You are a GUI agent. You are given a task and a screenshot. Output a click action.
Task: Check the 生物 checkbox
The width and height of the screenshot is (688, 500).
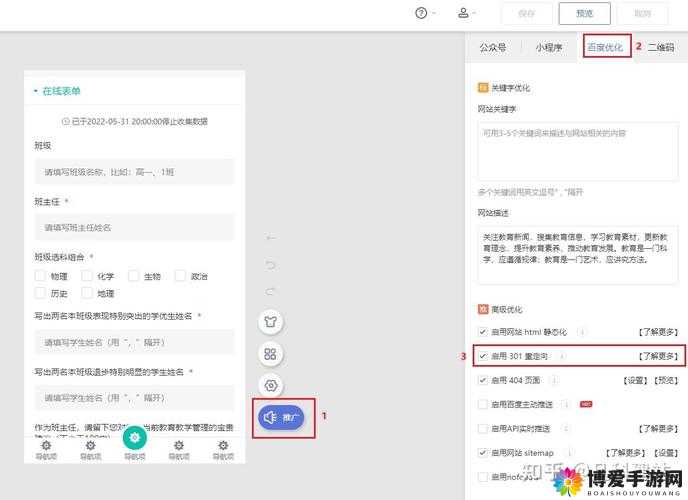[x=133, y=276]
